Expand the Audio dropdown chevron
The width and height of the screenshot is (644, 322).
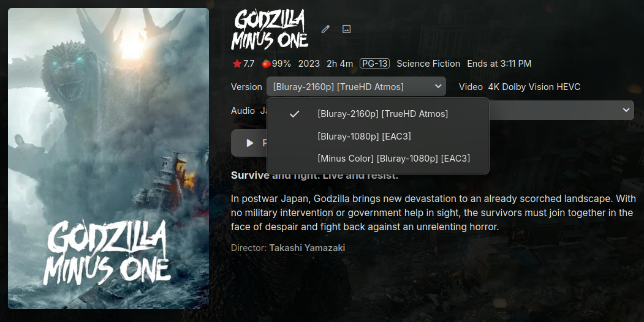coord(626,110)
